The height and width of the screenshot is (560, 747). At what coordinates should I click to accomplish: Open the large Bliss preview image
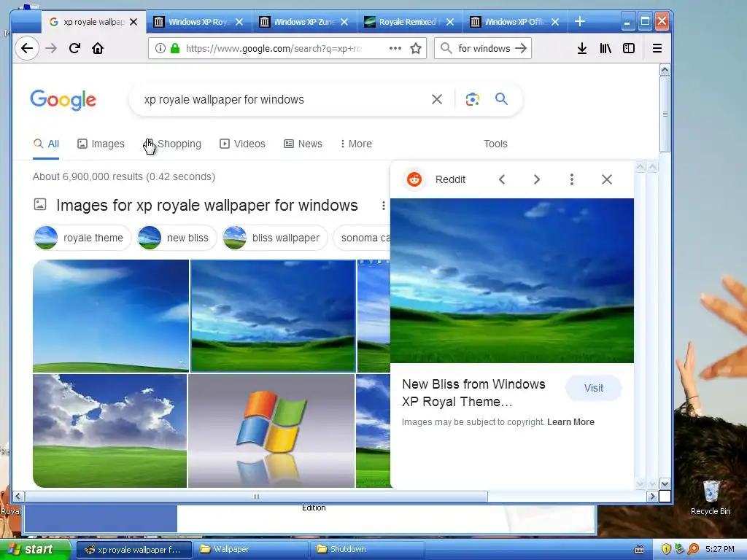(x=511, y=281)
